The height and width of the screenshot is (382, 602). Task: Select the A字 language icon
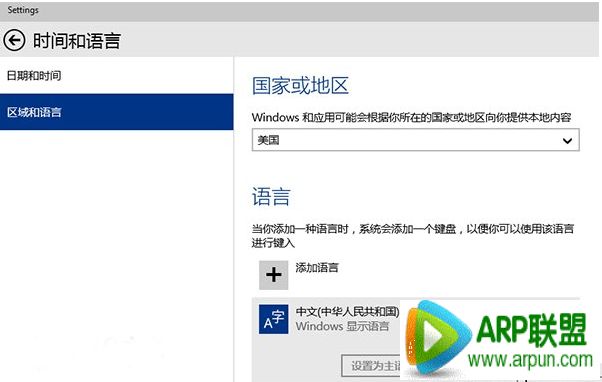pyautogui.click(x=273, y=319)
